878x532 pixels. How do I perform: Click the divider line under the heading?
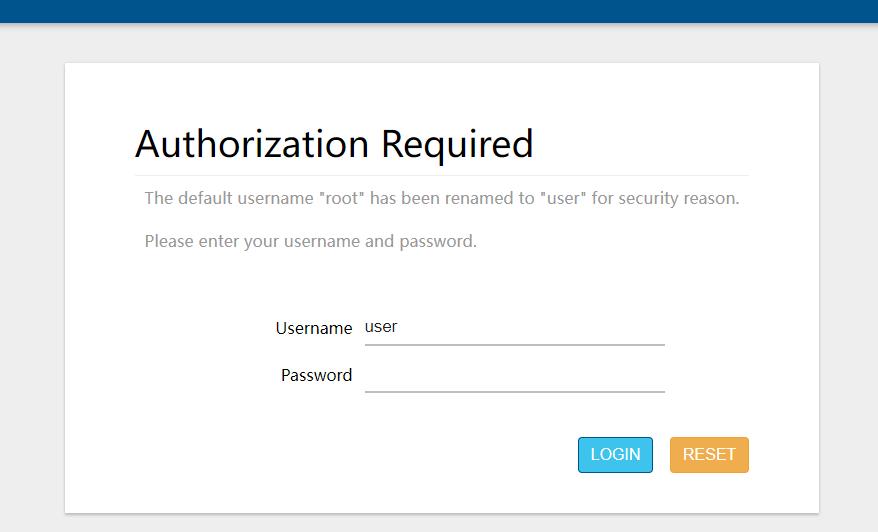point(441,175)
